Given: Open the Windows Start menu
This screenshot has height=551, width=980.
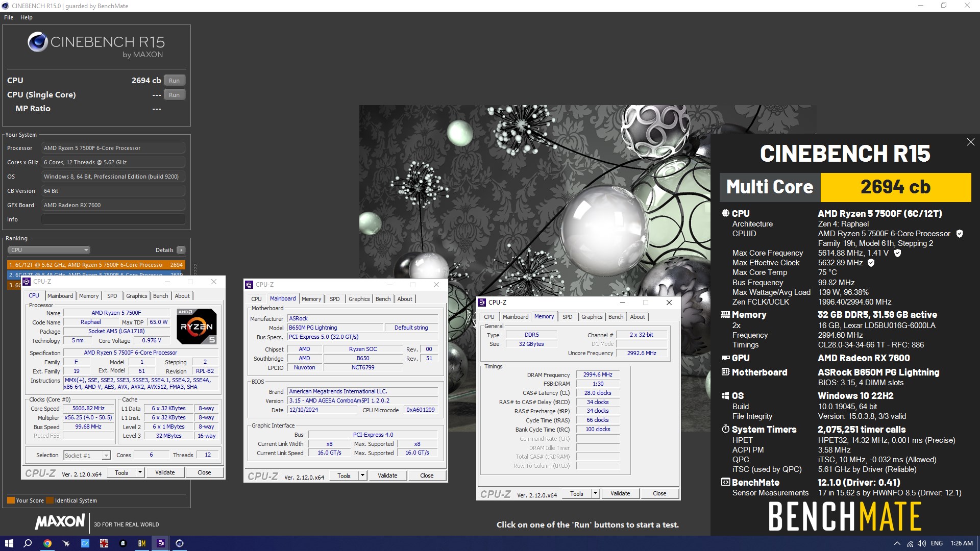Looking at the screenshot, I should [x=9, y=543].
